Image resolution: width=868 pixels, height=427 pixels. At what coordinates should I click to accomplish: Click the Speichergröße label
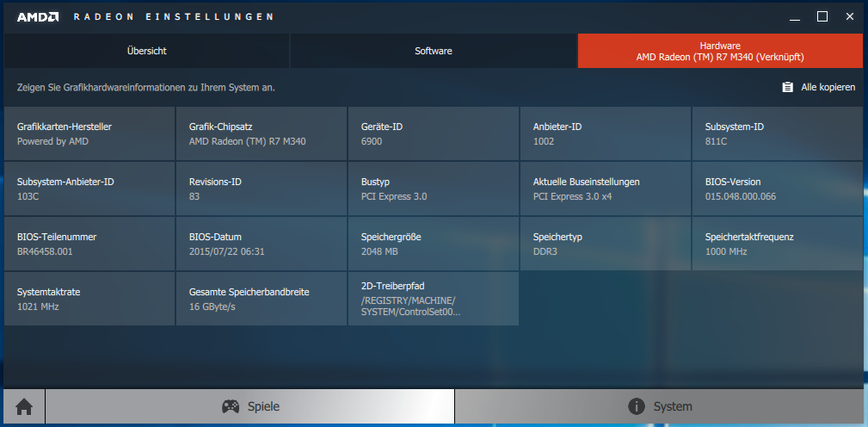point(391,237)
